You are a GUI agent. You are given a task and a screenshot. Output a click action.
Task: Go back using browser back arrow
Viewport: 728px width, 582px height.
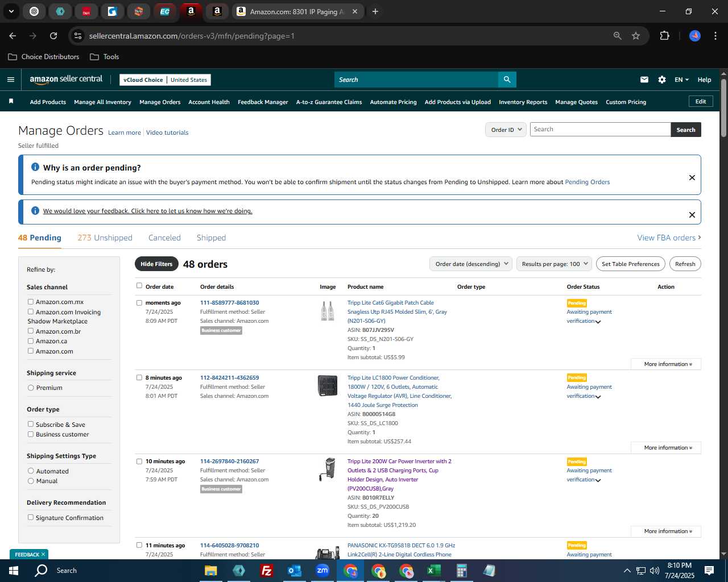coord(13,36)
